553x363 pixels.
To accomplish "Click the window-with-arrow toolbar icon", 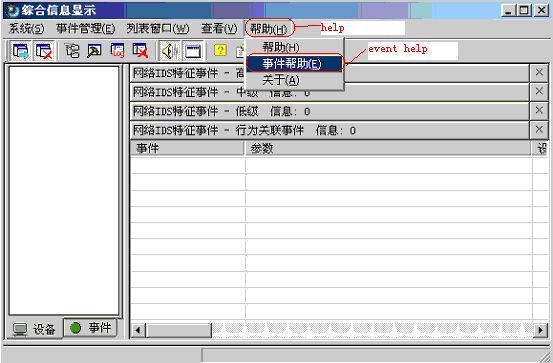I will pyautogui.click(x=20, y=51).
